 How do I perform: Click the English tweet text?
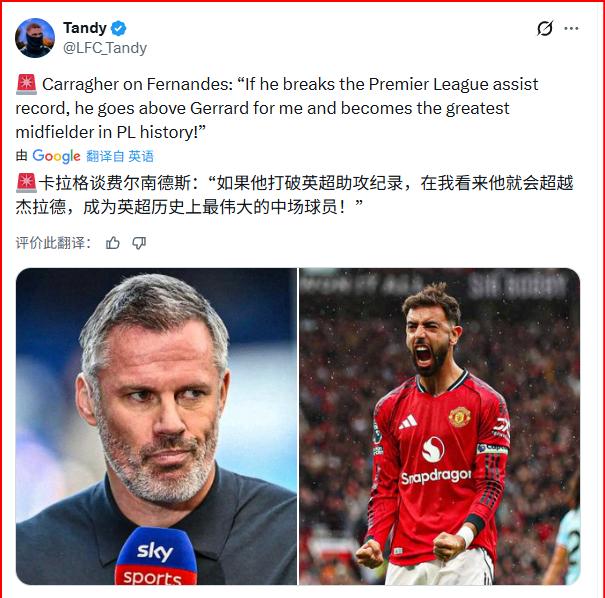pos(277,108)
